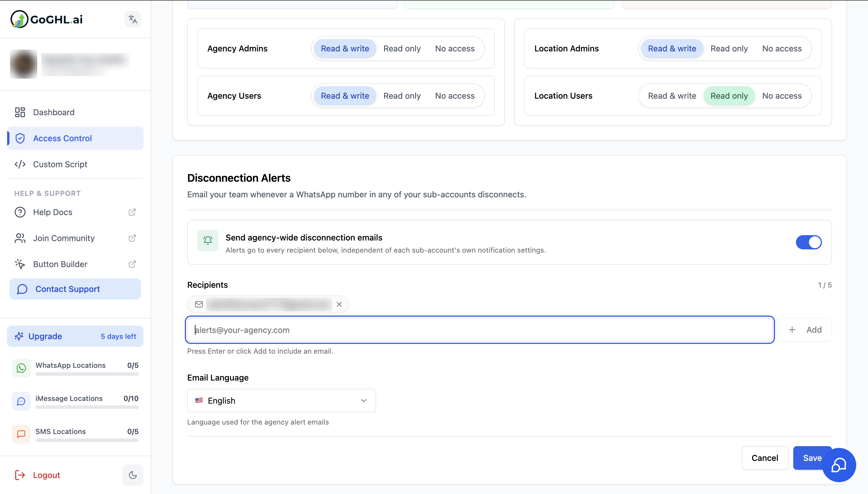The image size is (868, 494).
Task: Click the Custom Script code icon
Action: point(20,164)
